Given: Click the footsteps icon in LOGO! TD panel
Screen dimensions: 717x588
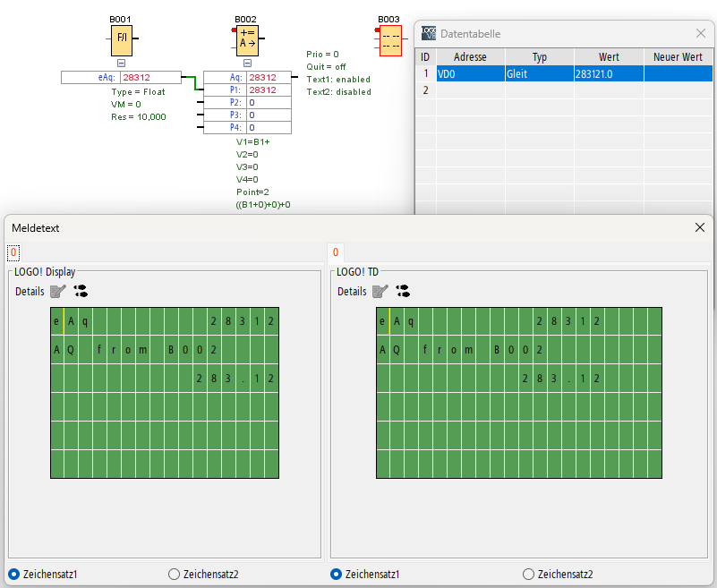Looking at the screenshot, I should [x=403, y=291].
